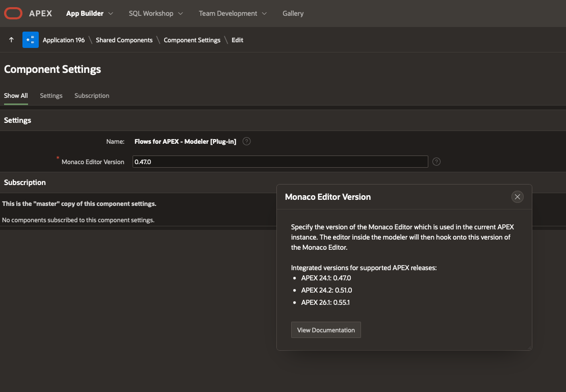
Task: Expand the App Builder dropdown arrow
Action: (x=111, y=14)
